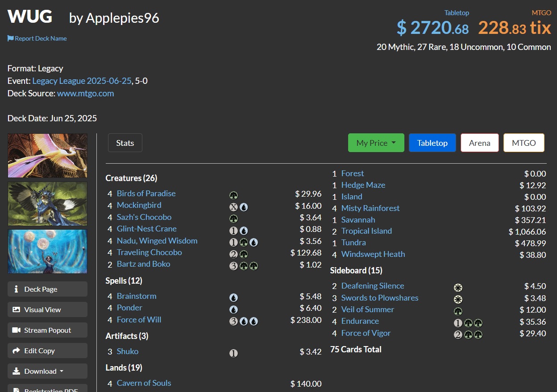Click the white mana icon for Deafening Silence
The width and height of the screenshot is (557, 392).
458,288
